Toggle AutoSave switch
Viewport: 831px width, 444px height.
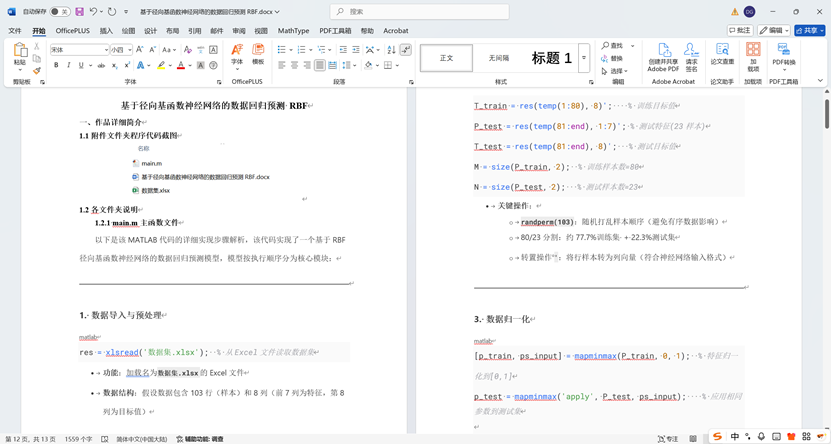point(60,12)
